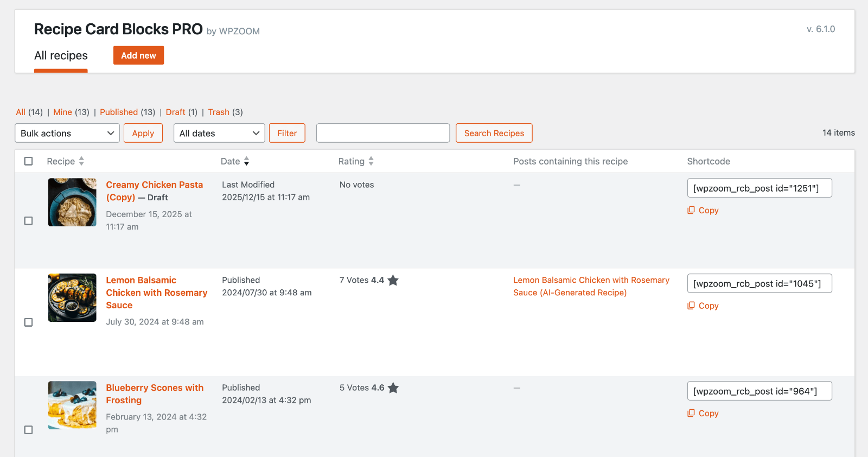The width and height of the screenshot is (868, 457).
Task: Expand the All dates filter dropdown
Action: coord(219,134)
